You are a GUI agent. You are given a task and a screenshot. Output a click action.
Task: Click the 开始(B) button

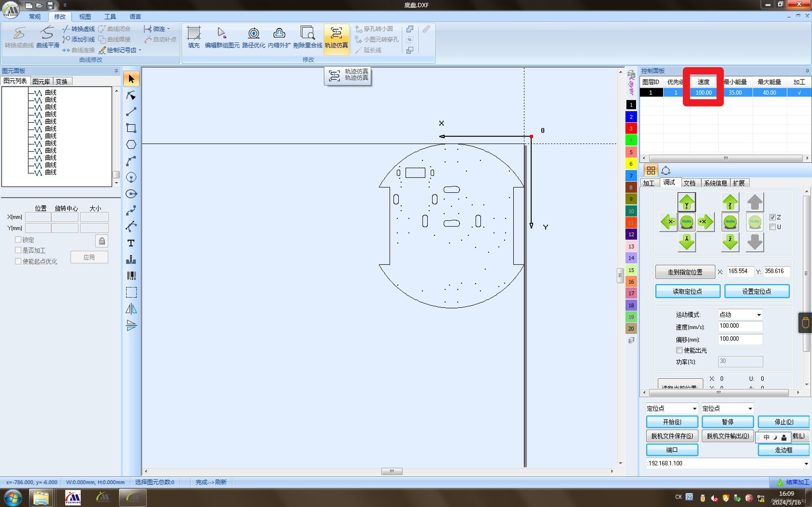672,422
